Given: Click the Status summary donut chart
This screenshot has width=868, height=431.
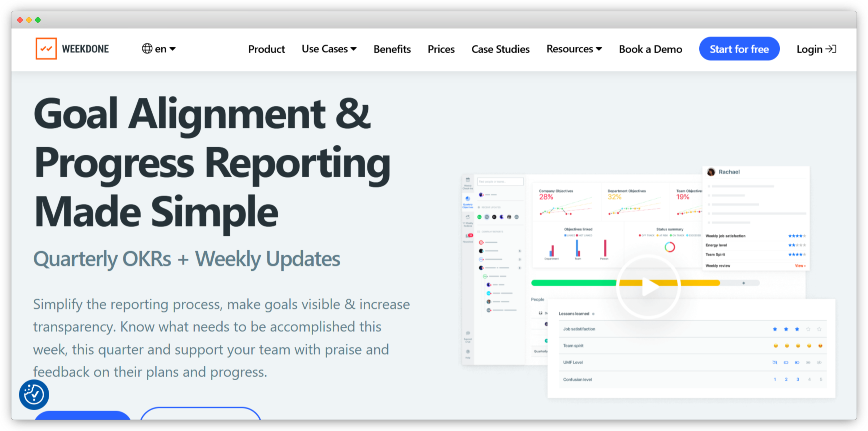Looking at the screenshot, I should click(x=670, y=247).
